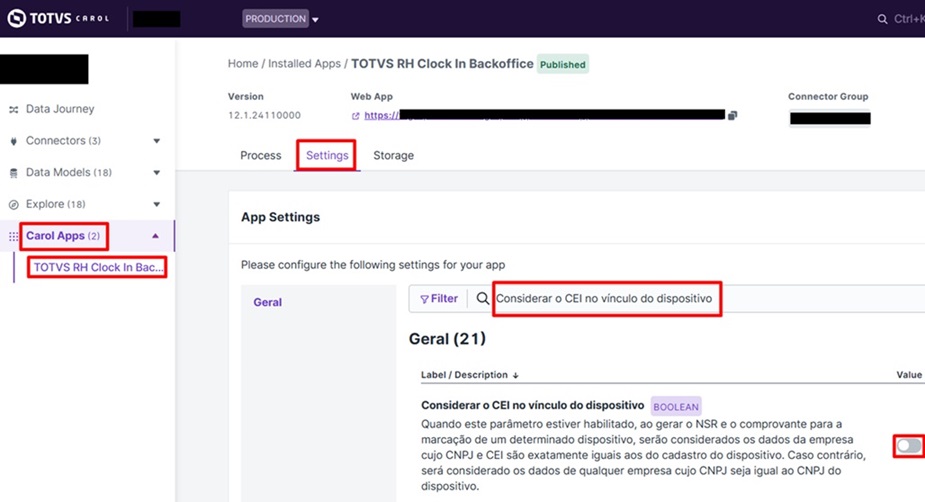Open TOTVS RH Clock In Backoffice sidebar item

point(98,267)
